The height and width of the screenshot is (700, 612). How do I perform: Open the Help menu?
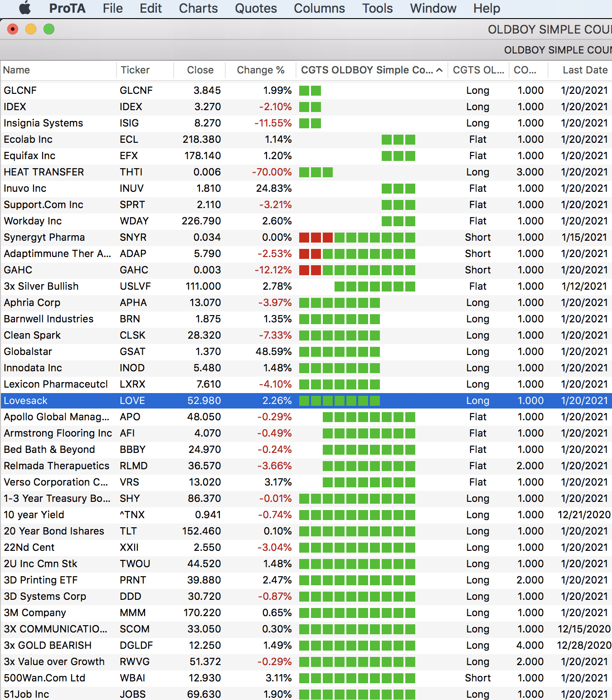click(486, 8)
